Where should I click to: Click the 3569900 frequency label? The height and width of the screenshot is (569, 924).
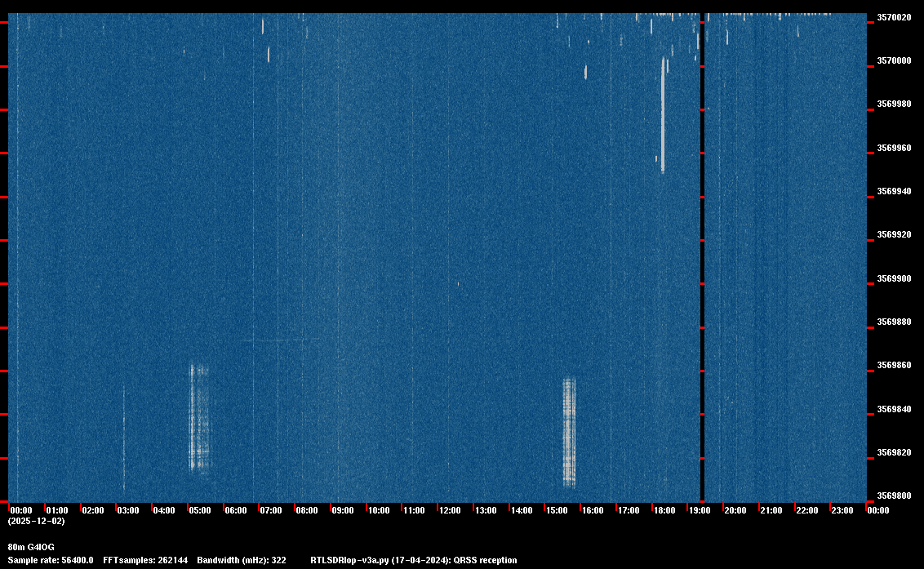(894, 278)
